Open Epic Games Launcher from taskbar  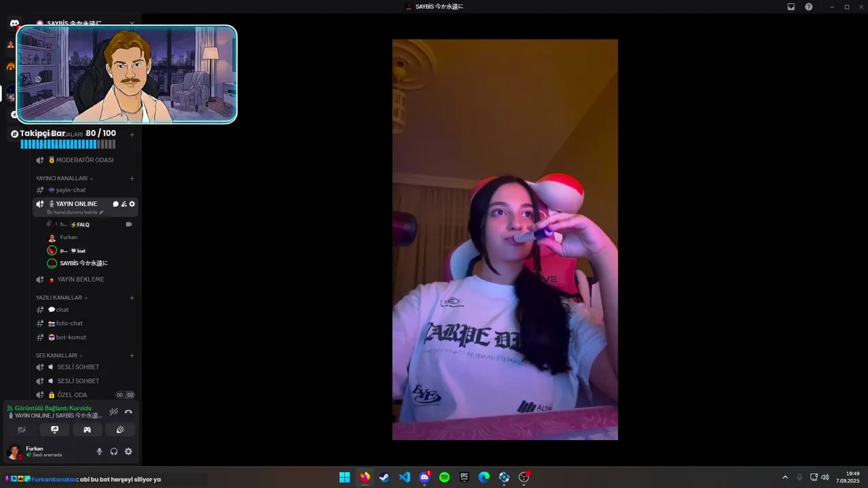pos(464,477)
